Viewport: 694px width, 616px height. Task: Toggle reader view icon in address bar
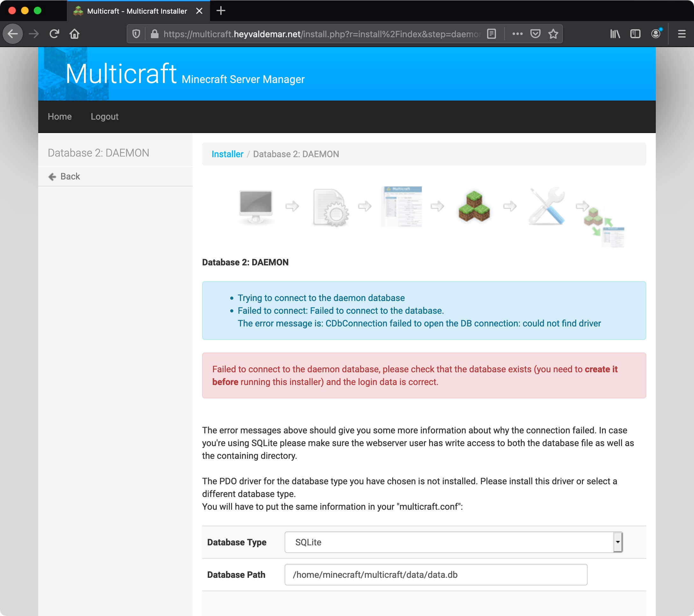[x=491, y=34]
